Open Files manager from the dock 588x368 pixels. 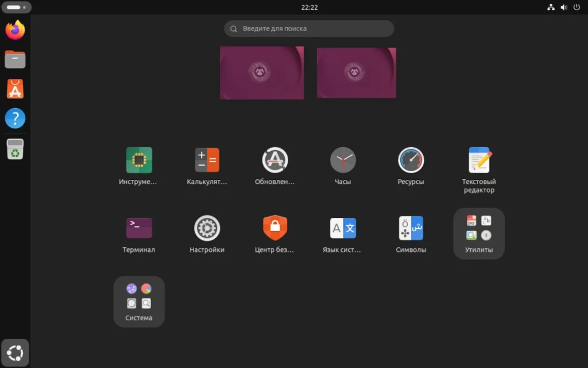[x=15, y=59]
